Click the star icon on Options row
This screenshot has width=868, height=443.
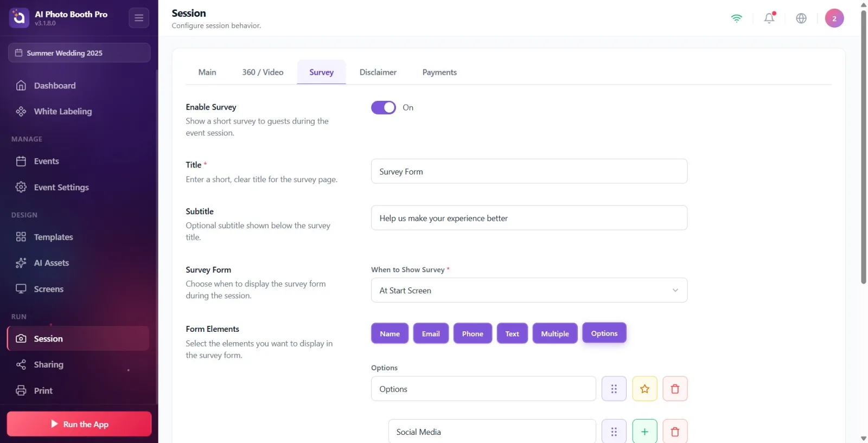click(644, 389)
